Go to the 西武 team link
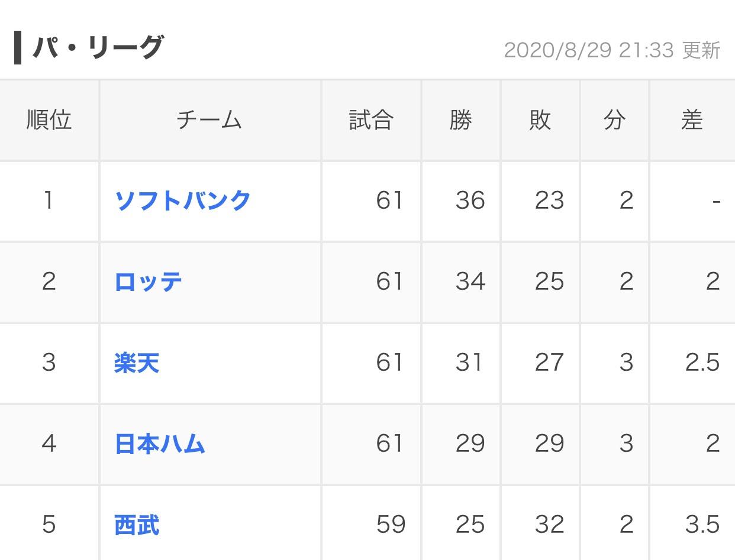This screenshot has height=560, width=735. [137, 525]
